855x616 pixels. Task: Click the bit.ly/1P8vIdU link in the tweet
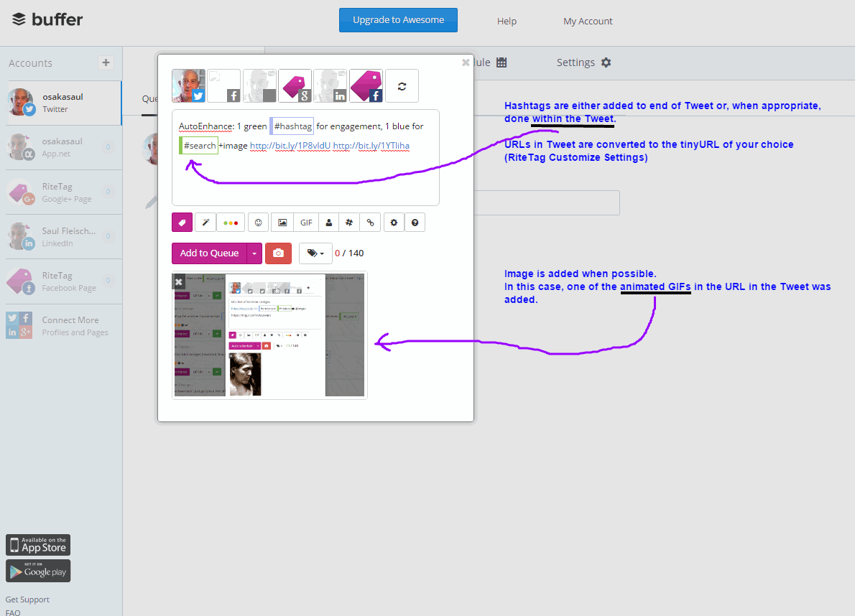pyautogui.click(x=290, y=146)
